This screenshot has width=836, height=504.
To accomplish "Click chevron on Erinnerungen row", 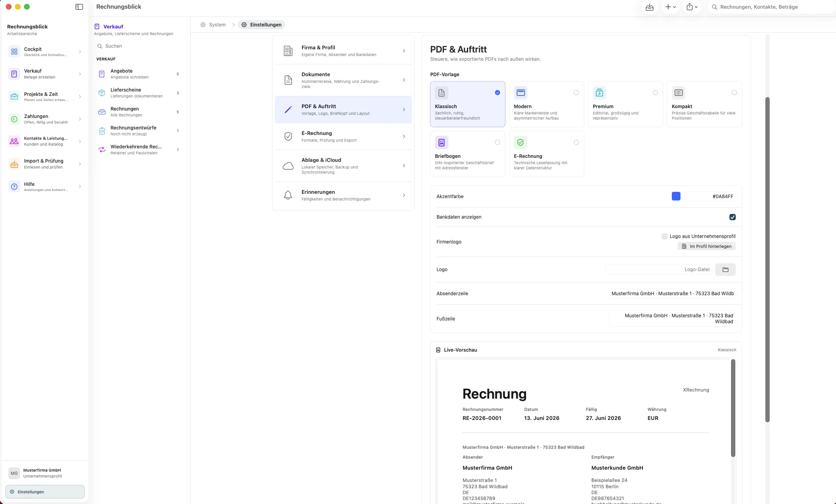I will pyautogui.click(x=404, y=195).
